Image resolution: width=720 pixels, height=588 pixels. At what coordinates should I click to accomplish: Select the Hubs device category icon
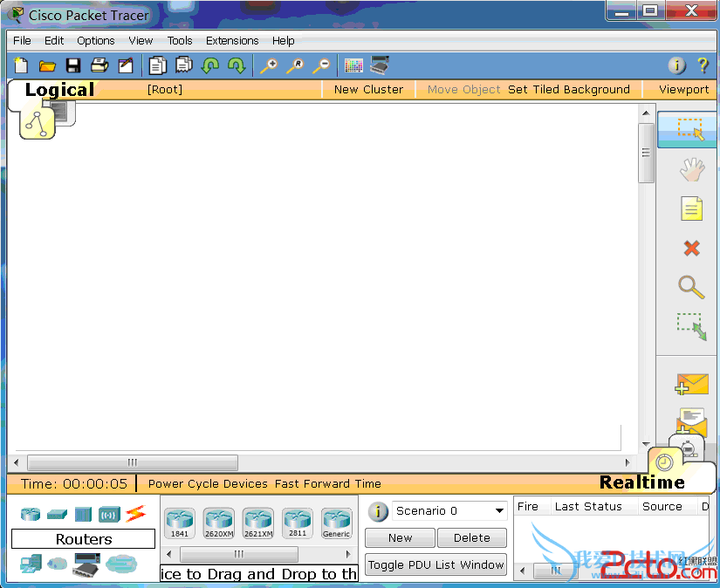(83, 514)
